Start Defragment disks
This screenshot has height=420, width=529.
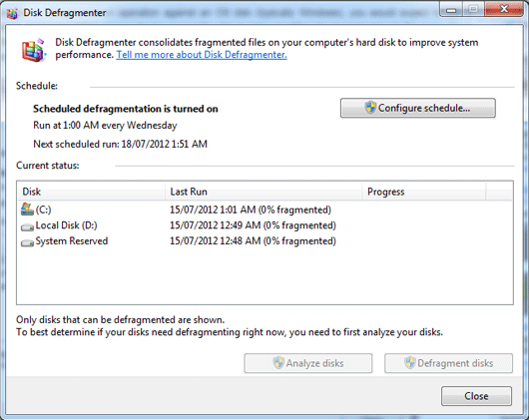point(448,363)
